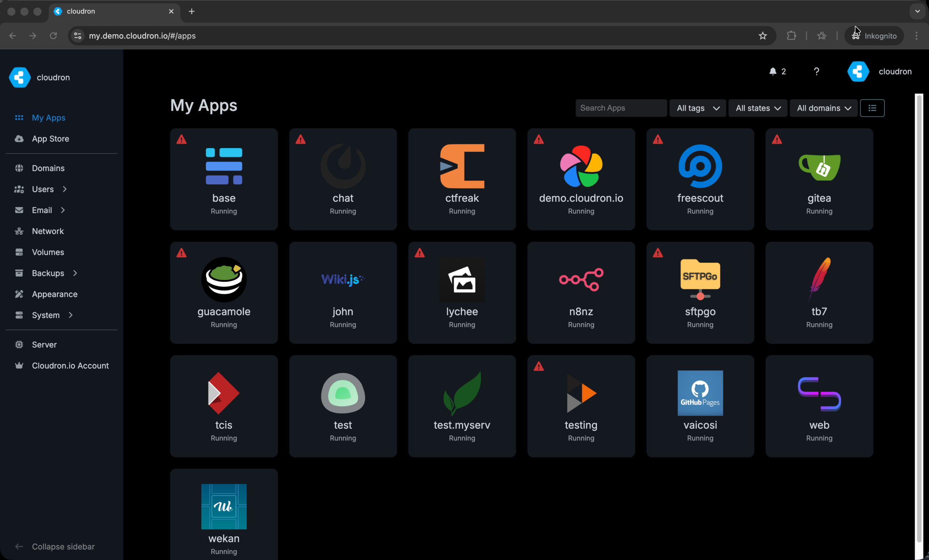Image resolution: width=929 pixels, height=560 pixels.
Task: Open Chrome tab list chevron
Action: point(917,11)
